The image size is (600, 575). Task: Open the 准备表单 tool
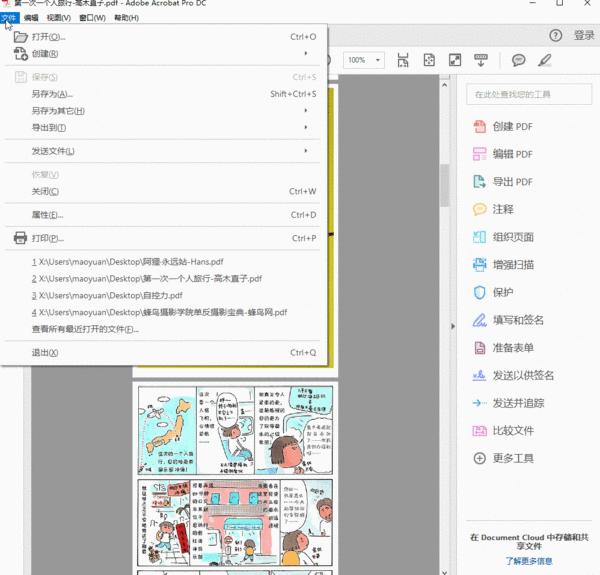[504, 348]
